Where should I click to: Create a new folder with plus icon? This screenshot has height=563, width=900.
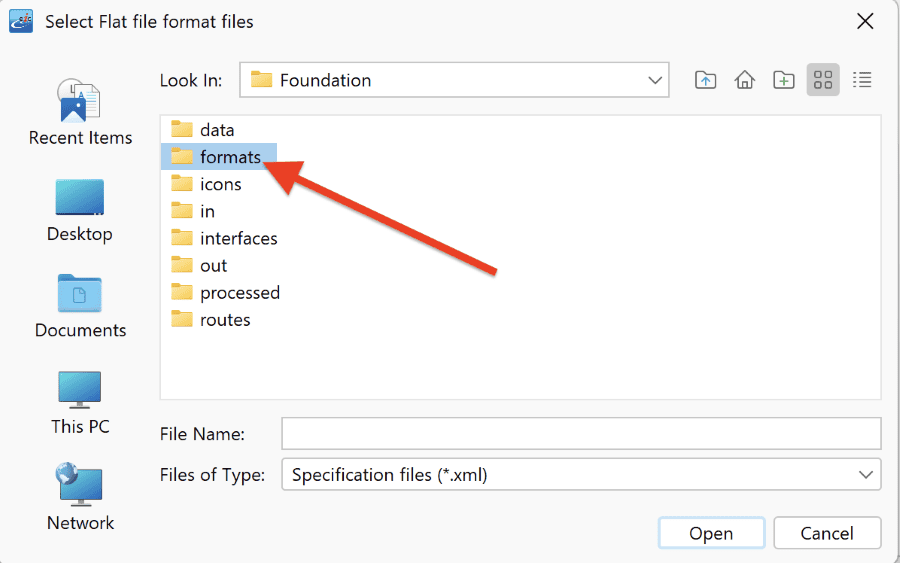[x=783, y=80]
